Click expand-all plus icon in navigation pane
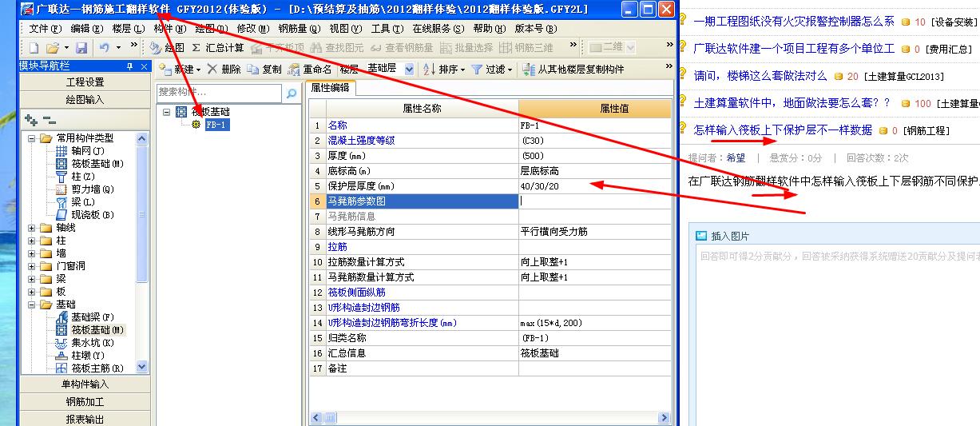980x426 pixels. pyautogui.click(x=31, y=120)
